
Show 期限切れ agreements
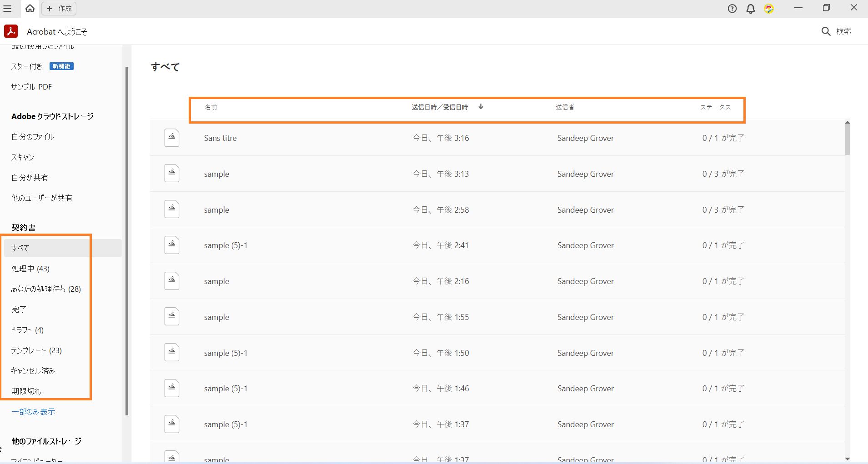26,391
